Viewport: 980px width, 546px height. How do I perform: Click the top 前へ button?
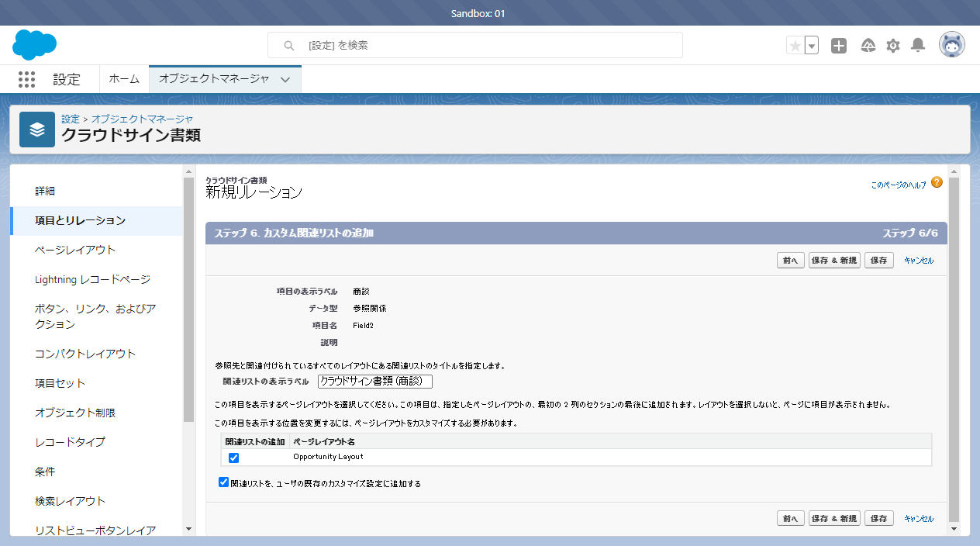pos(791,261)
